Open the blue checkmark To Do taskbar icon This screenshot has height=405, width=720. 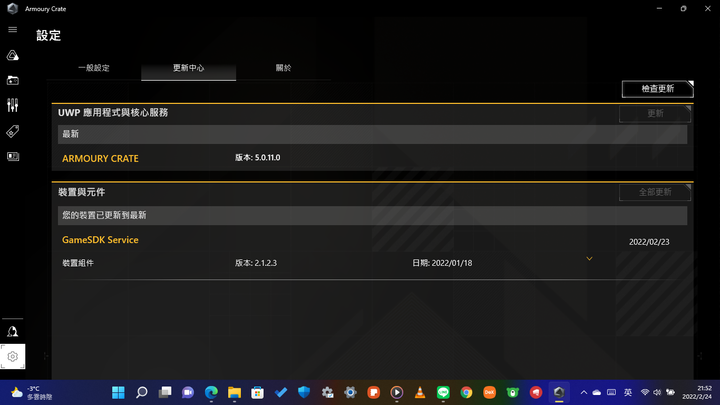(x=281, y=392)
